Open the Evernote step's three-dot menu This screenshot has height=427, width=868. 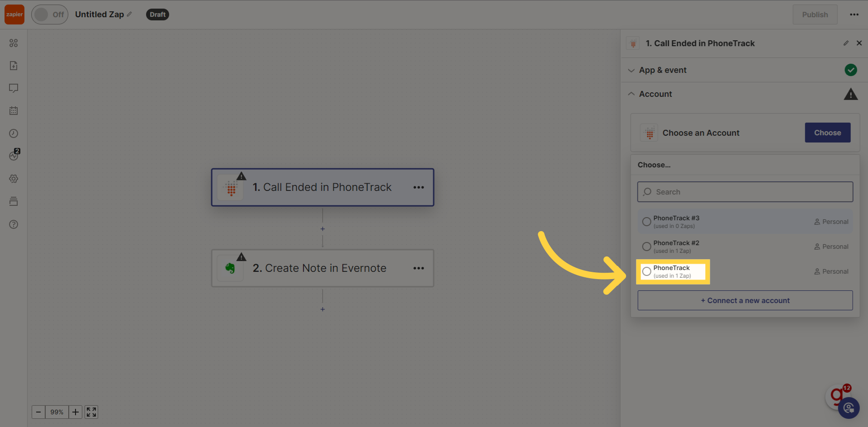click(x=418, y=268)
